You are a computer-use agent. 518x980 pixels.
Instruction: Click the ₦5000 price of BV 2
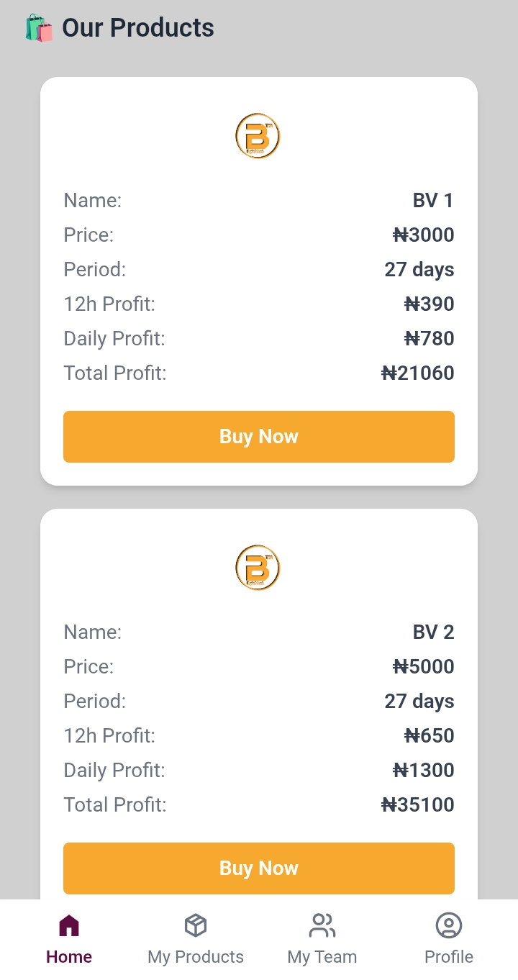(424, 667)
